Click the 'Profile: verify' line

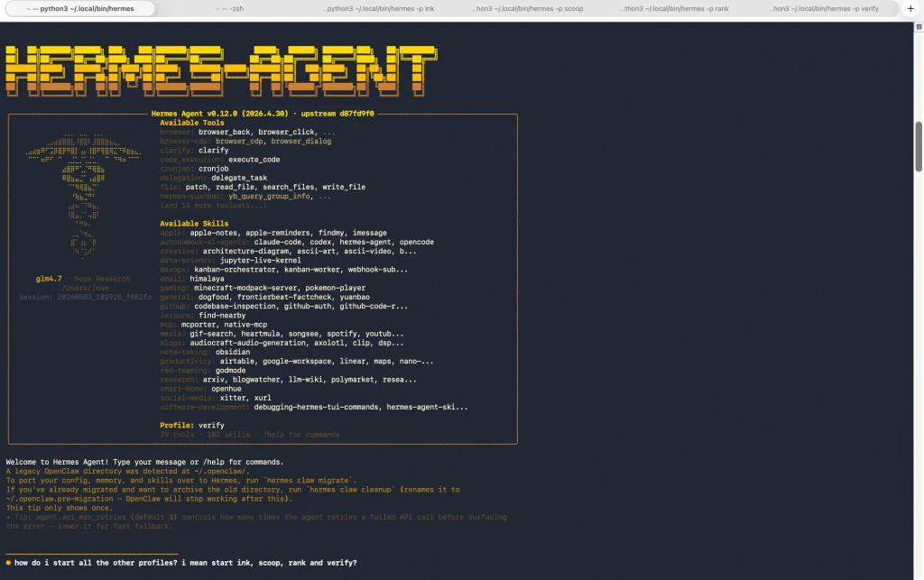(192, 425)
